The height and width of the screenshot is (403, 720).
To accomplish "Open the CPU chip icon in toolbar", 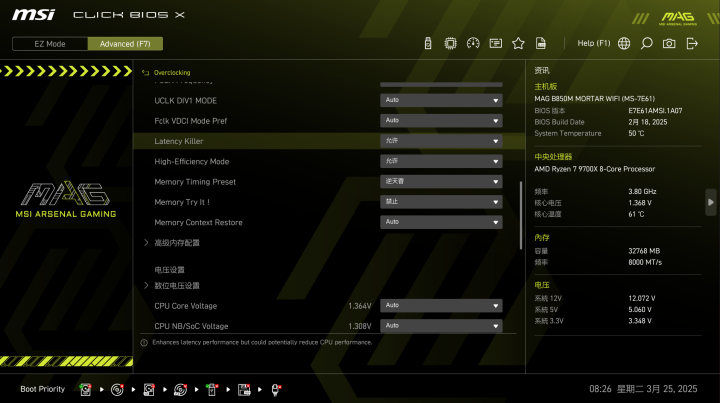I will tap(450, 44).
